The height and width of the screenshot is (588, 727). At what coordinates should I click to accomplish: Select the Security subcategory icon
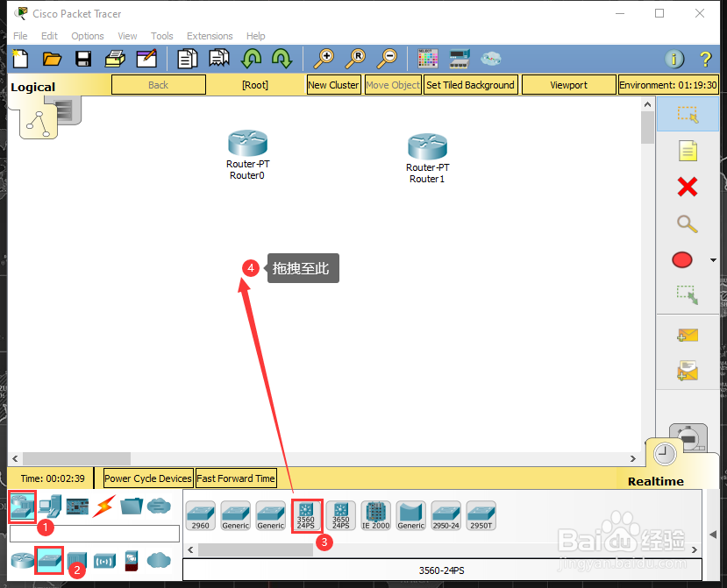click(x=132, y=560)
